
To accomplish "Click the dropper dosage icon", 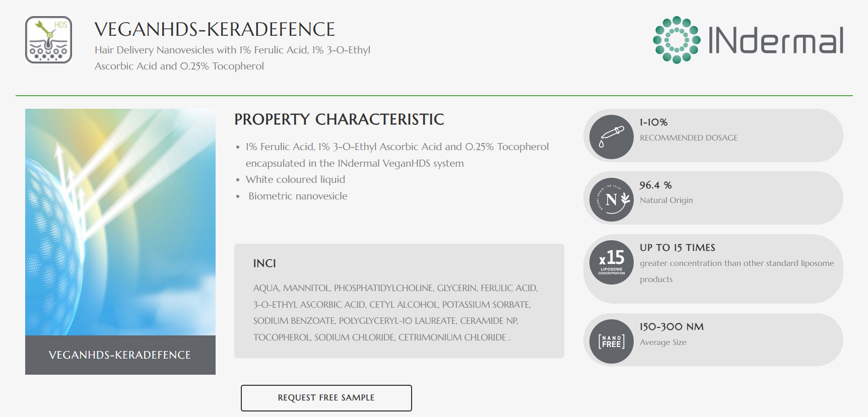I will (611, 137).
